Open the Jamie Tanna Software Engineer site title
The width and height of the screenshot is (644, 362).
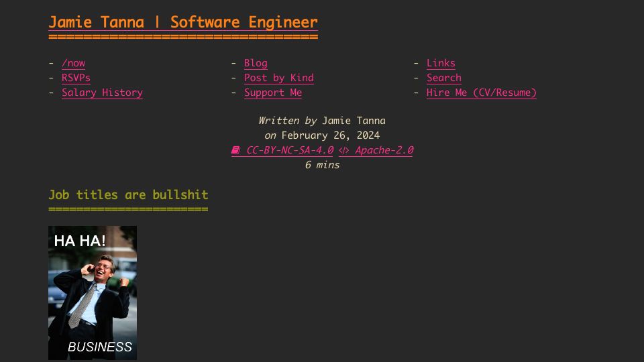tap(183, 22)
